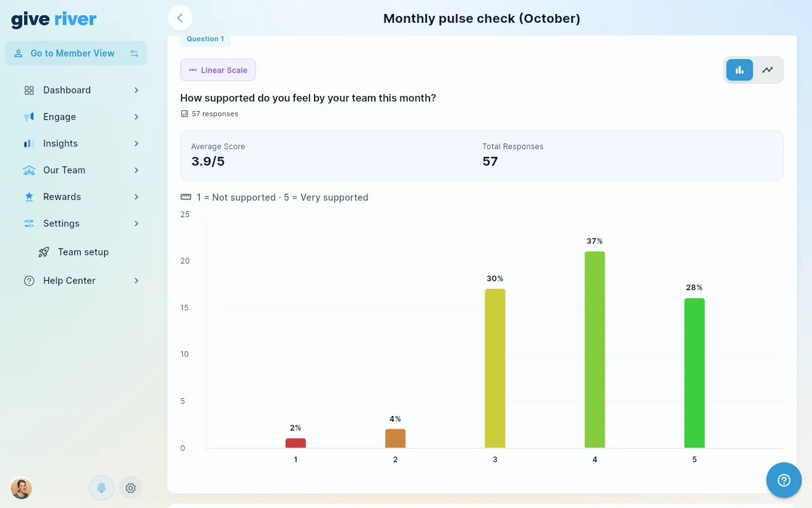Click the survey question text
Viewport: 812px width, 508px height.
click(x=308, y=98)
